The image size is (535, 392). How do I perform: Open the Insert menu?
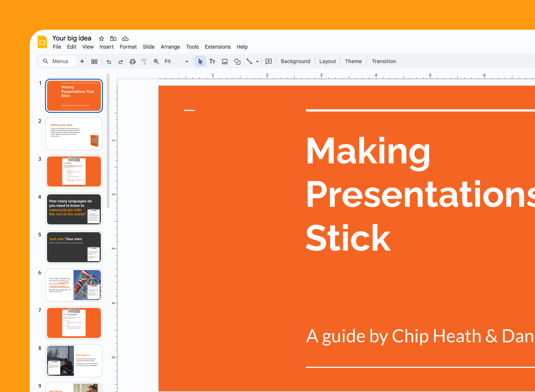(x=107, y=47)
